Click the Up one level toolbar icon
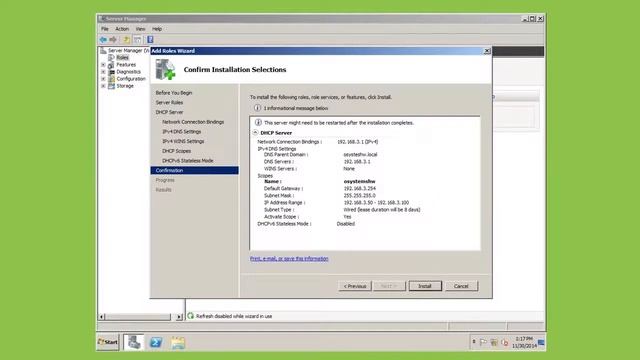640x360 pixels. [x=127, y=40]
